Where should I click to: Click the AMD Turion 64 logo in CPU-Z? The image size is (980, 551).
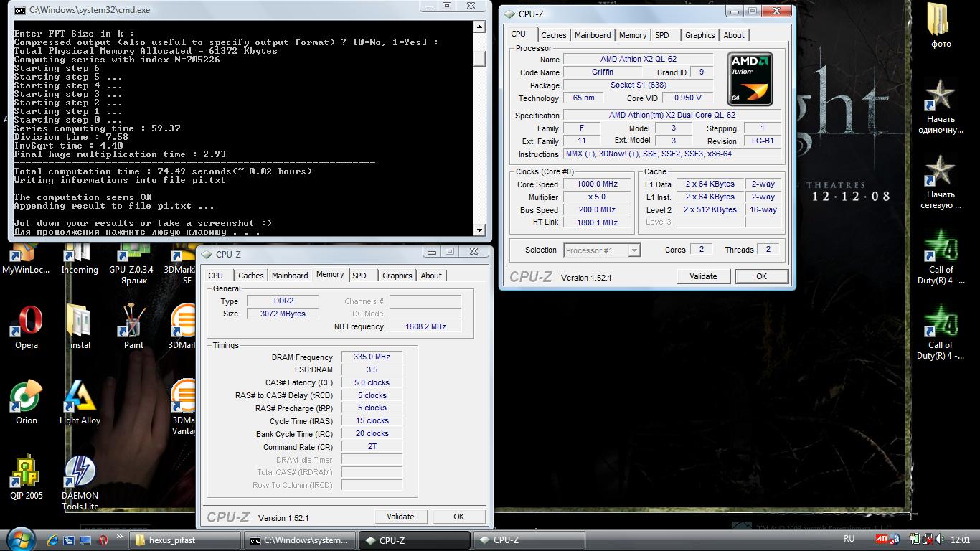tap(750, 78)
